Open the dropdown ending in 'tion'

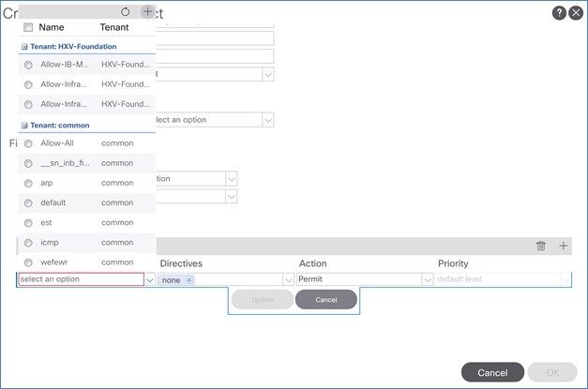coord(232,179)
